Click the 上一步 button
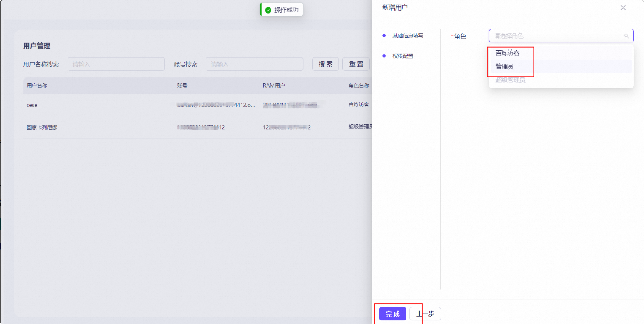The image size is (644, 324). click(425, 313)
